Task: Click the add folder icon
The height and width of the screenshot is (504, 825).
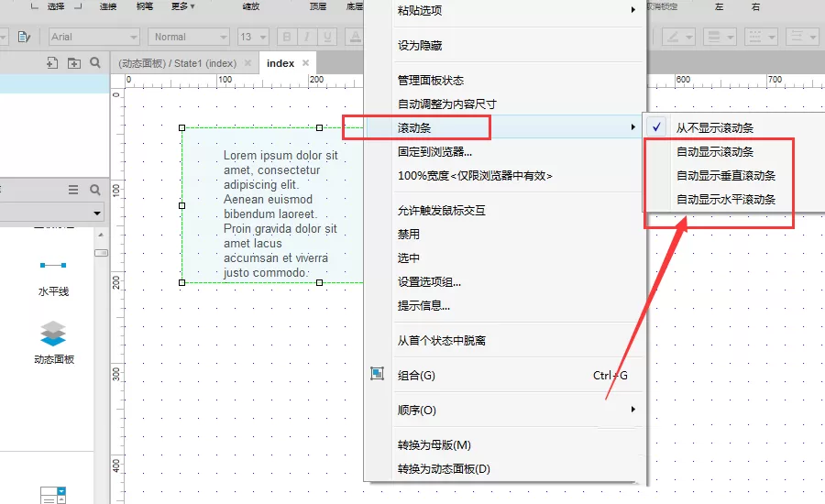Action: click(x=74, y=63)
